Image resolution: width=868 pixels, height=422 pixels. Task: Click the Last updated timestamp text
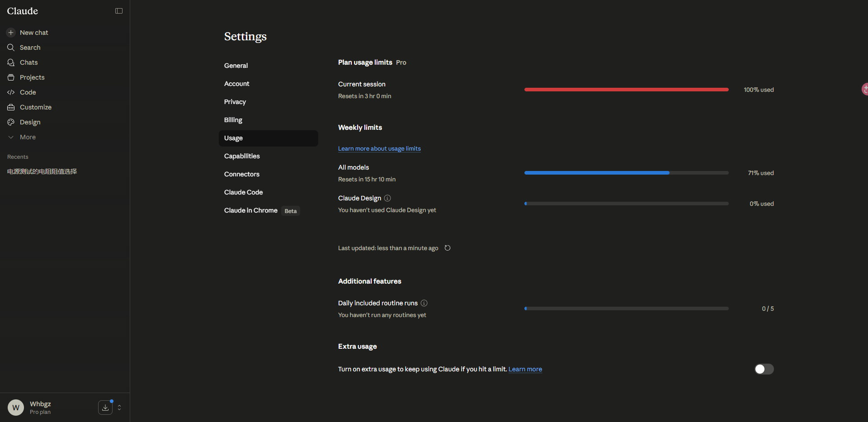388,248
